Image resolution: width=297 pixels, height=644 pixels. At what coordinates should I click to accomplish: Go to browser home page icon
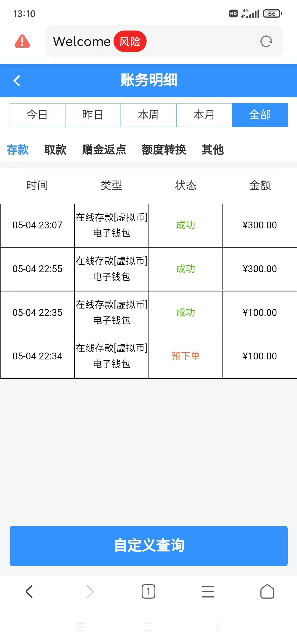pos(267,591)
